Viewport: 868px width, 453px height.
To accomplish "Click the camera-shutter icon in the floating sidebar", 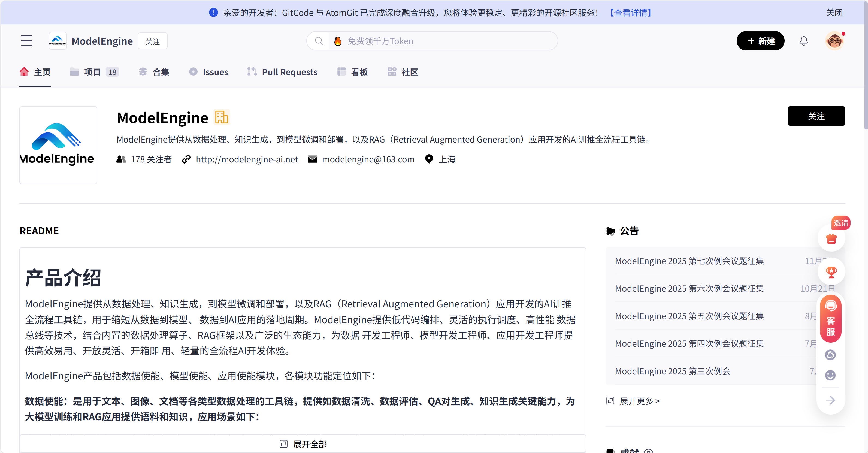I will pyautogui.click(x=830, y=355).
